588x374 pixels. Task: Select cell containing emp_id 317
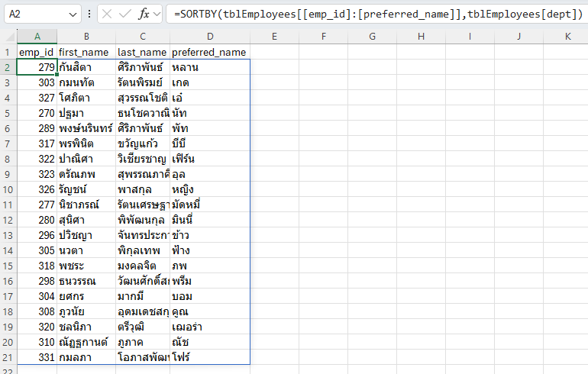(x=37, y=143)
